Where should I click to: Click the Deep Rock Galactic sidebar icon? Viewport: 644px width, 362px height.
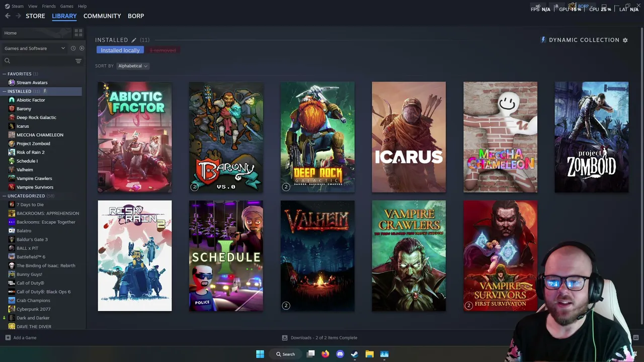12,118
